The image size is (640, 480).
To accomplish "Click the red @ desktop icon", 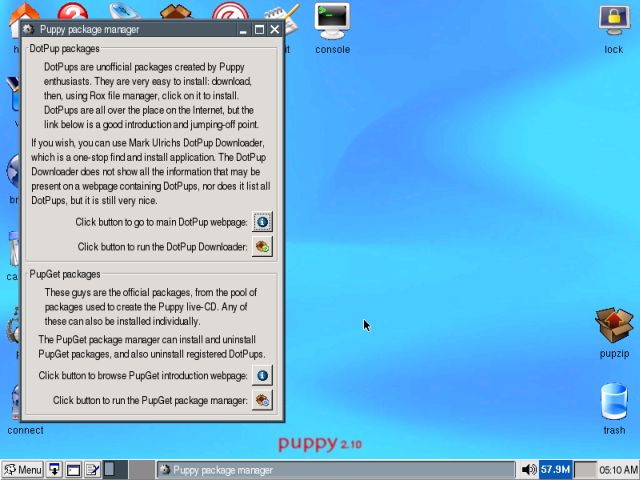I will [x=230, y=11].
